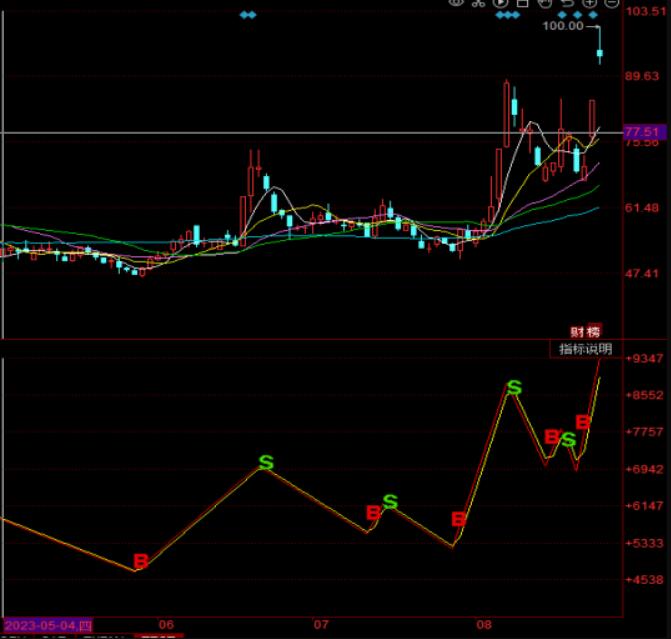Viewport: 671px width, 639px height.
Task: Open the 榜 tag button
Action: [x=593, y=332]
